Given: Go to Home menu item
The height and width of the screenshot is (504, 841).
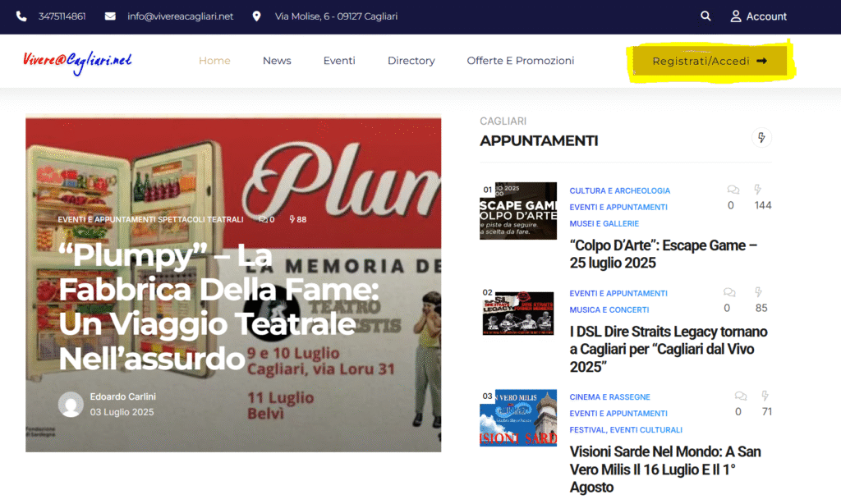Looking at the screenshot, I should click(x=214, y=61).
